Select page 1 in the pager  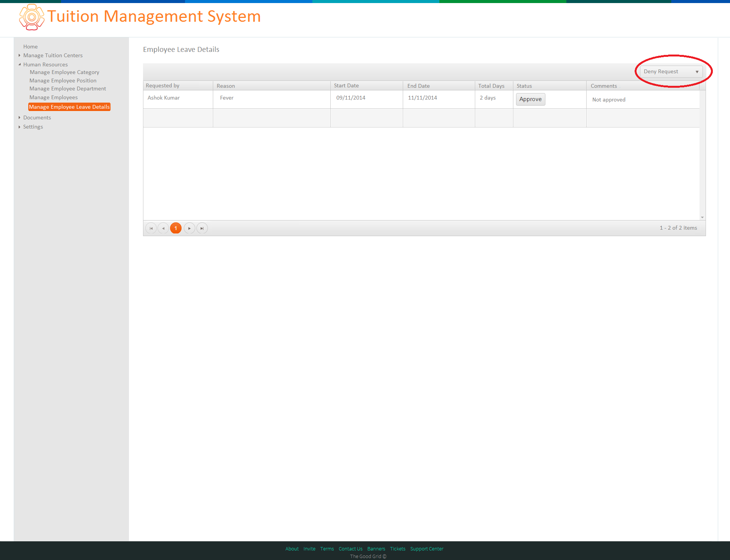point(176,228)
